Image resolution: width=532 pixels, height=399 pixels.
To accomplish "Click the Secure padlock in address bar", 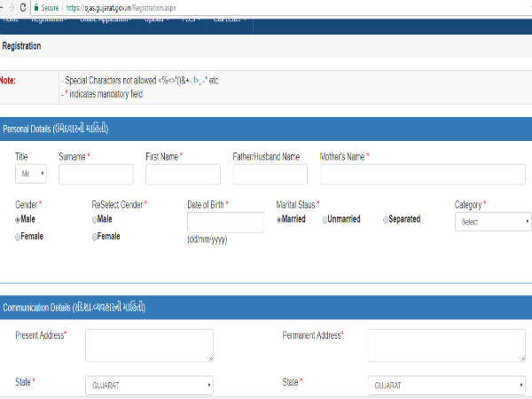I will (x=38, y=6).
